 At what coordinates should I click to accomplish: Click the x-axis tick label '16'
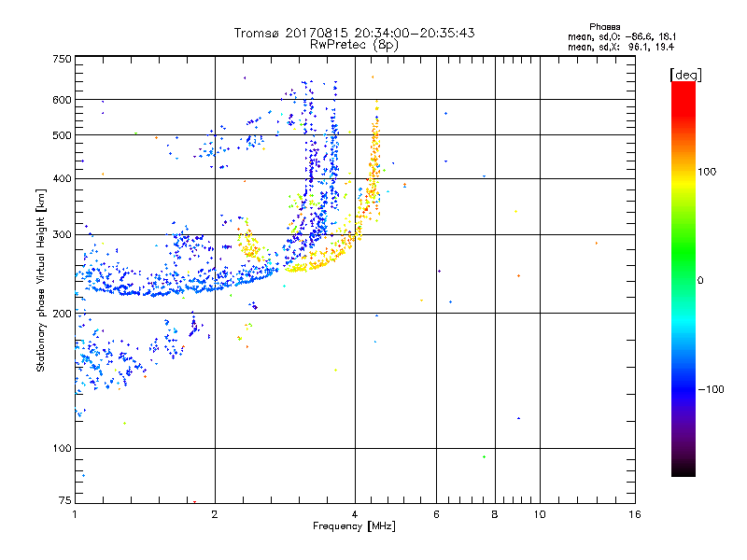635,515
